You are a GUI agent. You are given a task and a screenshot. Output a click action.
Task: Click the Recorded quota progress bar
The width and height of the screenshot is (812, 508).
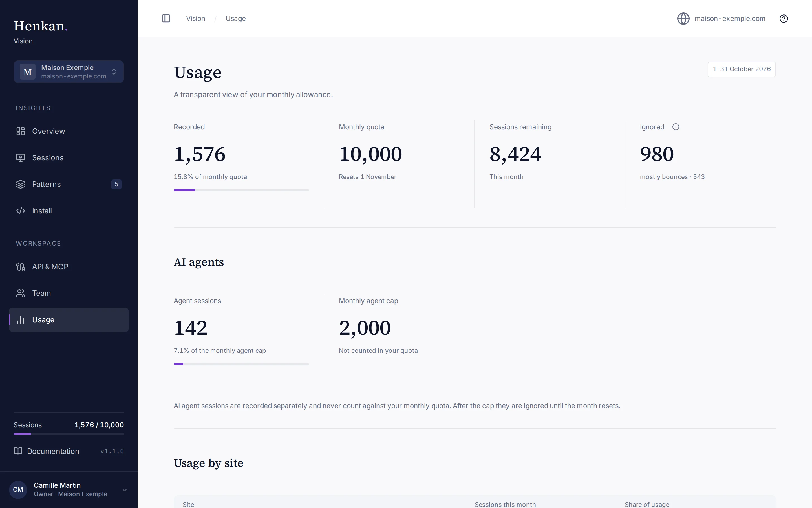click(x=241, y=190)
